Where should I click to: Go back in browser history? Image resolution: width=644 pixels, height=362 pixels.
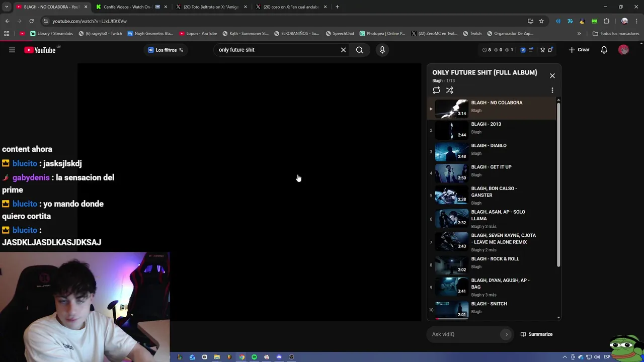pos(7,21)
